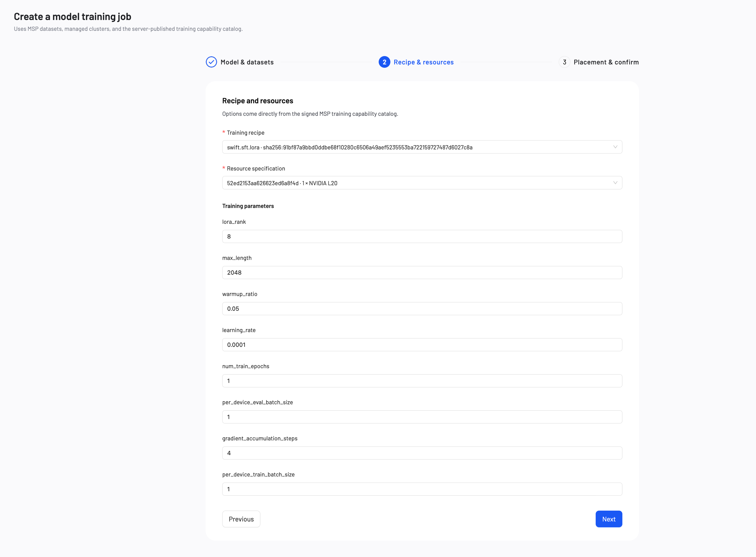This screenshot has height=557, width=756.
Task: Click the 'Options come directly from the signed MSP' description
Action: click(310, 114)
